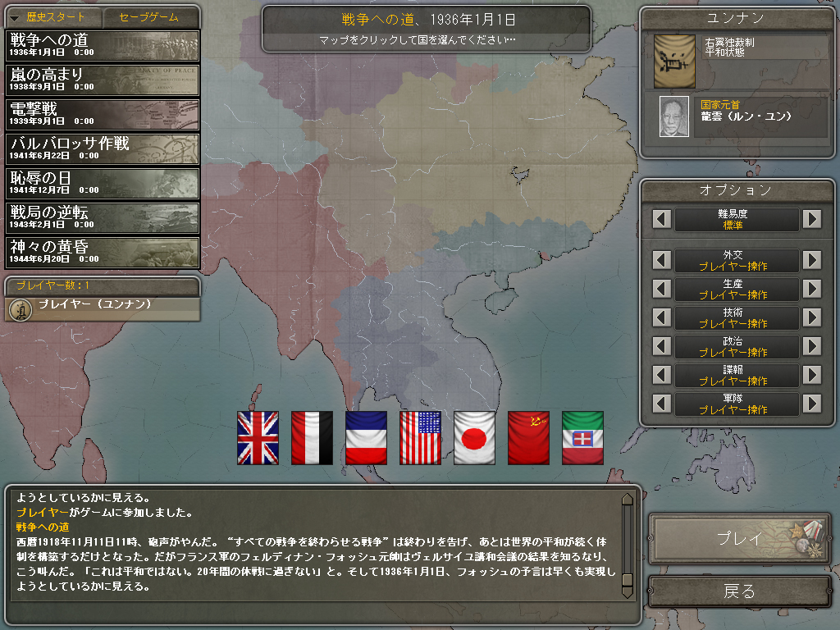Choose the German Reich flag icon
This screenshot has height=630, width=840.
coord(312,438)
